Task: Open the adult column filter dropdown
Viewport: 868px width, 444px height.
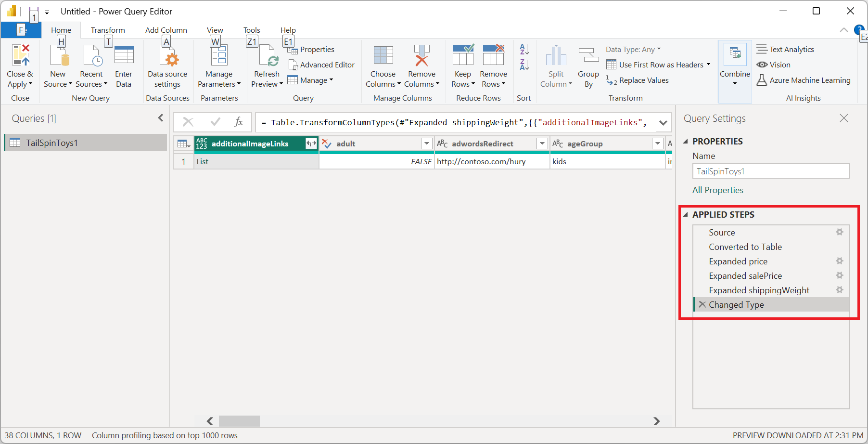Action: tap(426, 144)
